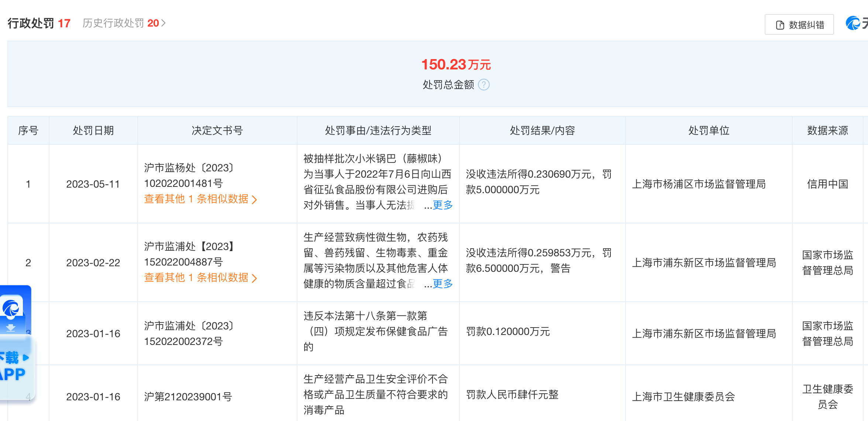The image size is (868, 421).
Task: Click the document icon in 数据纠错 button
Action: pyautogui.click(x=780, y=25)
